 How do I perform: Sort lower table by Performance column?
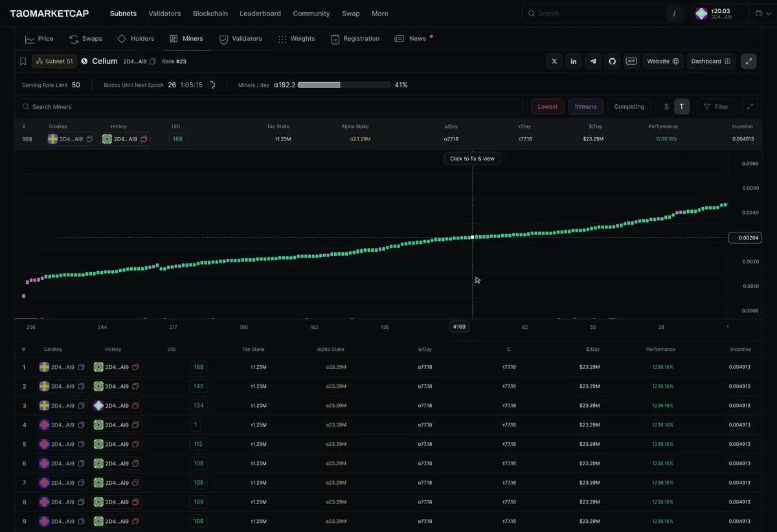pos(660,349)
